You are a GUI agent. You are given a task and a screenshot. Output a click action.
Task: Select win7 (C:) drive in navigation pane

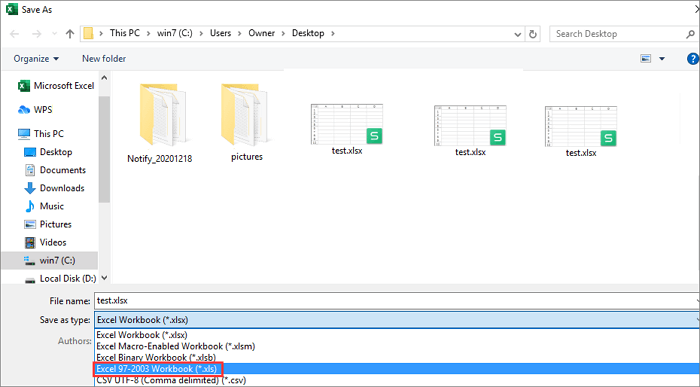[x=49, y=261]
